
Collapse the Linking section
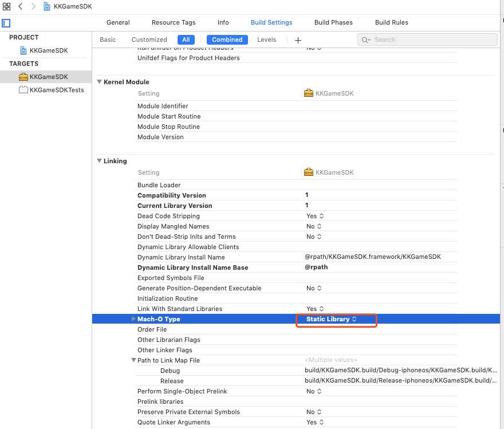pos(99,161)
